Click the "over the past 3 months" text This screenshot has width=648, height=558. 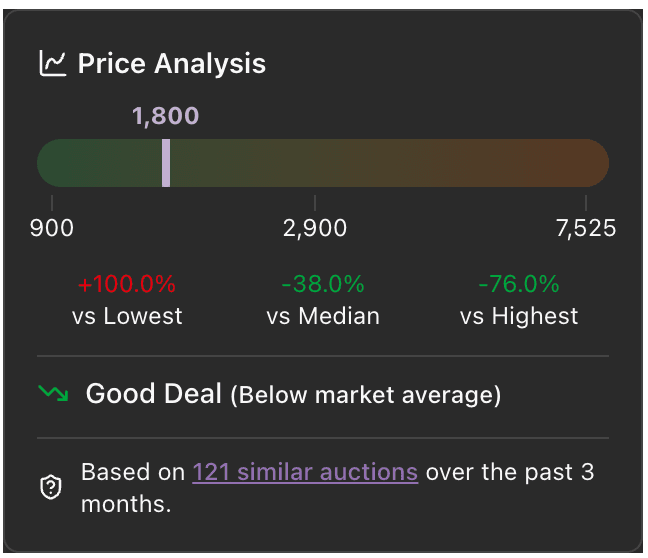[x=510, y=471]
